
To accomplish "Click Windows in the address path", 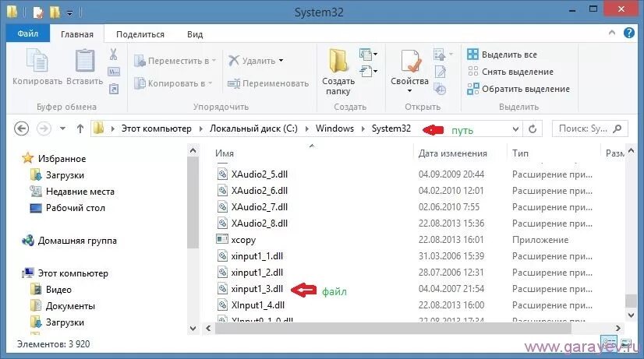I will coord(334,128).
